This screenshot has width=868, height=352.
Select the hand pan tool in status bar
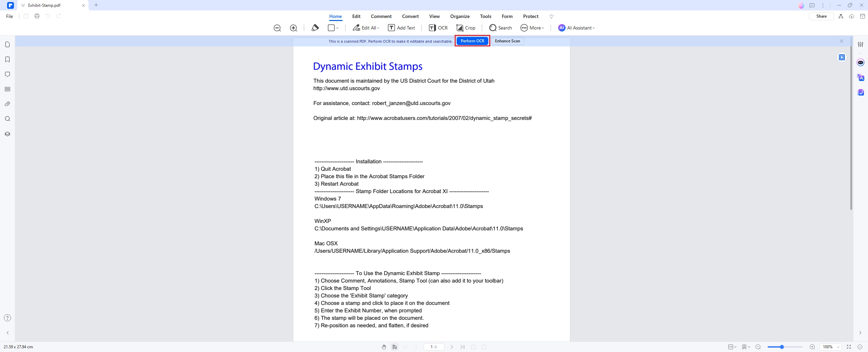coord(384,347)
